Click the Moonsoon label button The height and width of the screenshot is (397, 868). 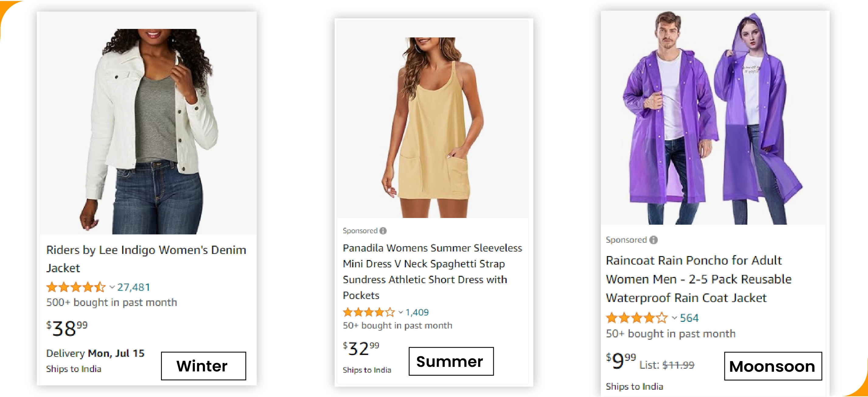(x=773, y=366)
